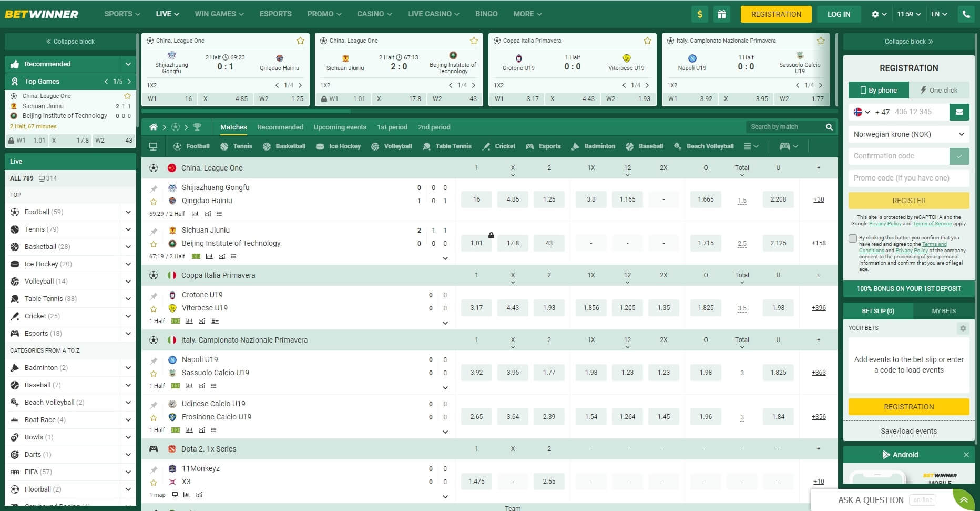Favorite the Coppa Italia Primavera league star
This screenshot has width=980, height=511.
pyautogui.click(x=646, y=40)
